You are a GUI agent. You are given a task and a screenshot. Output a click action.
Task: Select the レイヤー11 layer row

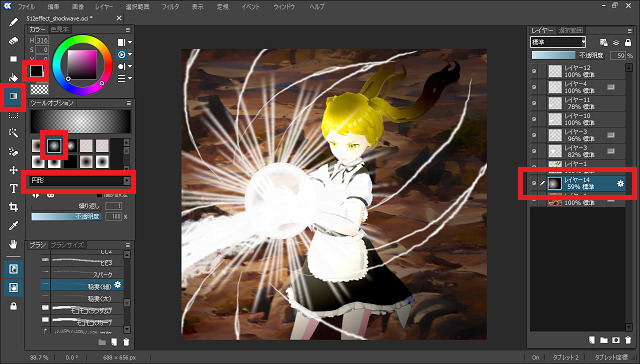coord(577,103)
